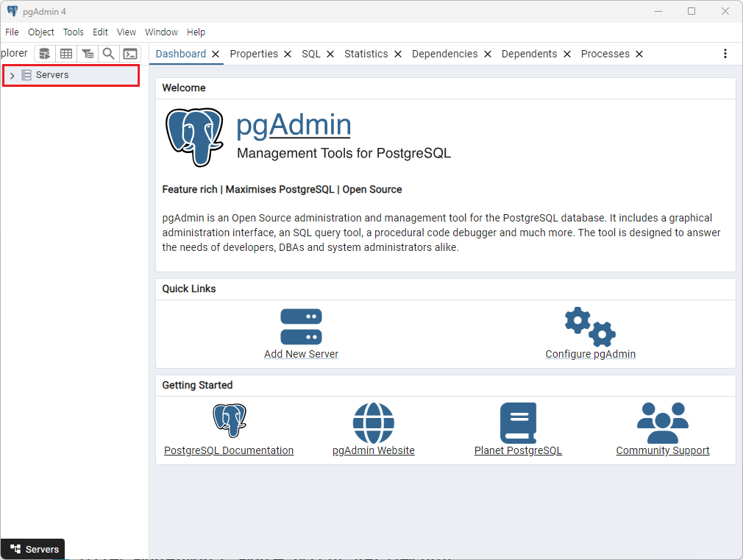Image resolution: width=743 pixels, height=560 pixels.
Task: Open the Community Support link
Action: (x=662, y=450)
